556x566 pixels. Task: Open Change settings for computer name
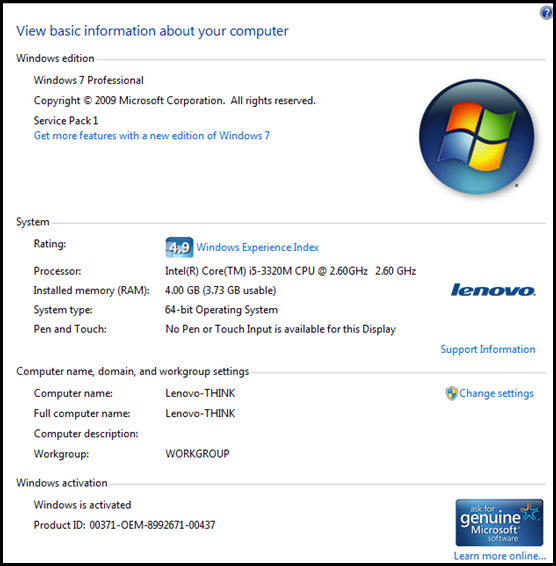(x=496, y=393)
